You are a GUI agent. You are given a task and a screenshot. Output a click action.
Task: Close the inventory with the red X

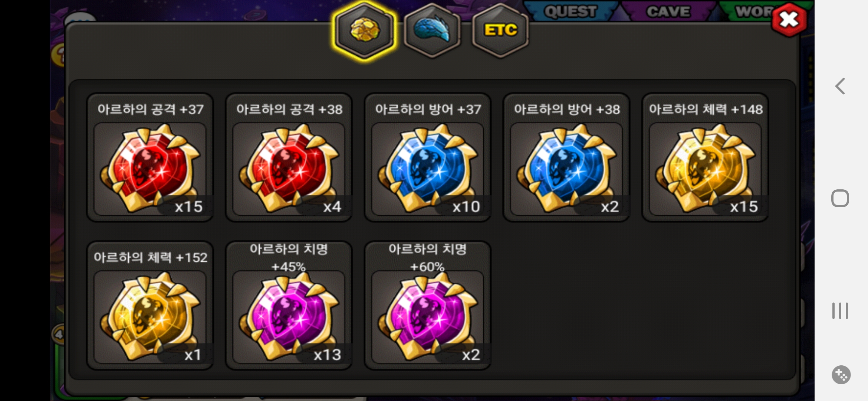[x=789, y=19]
